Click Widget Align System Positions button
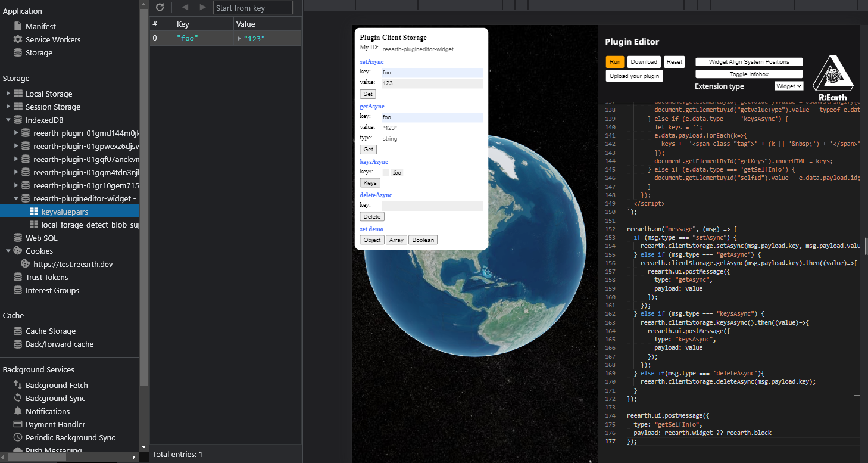 (749, 62)
